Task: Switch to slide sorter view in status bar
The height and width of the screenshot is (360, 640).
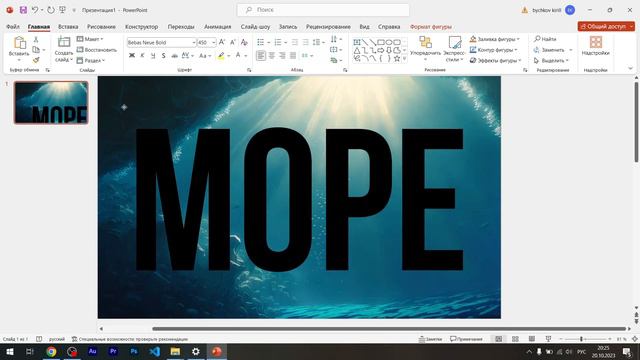Action: [515, 339]
